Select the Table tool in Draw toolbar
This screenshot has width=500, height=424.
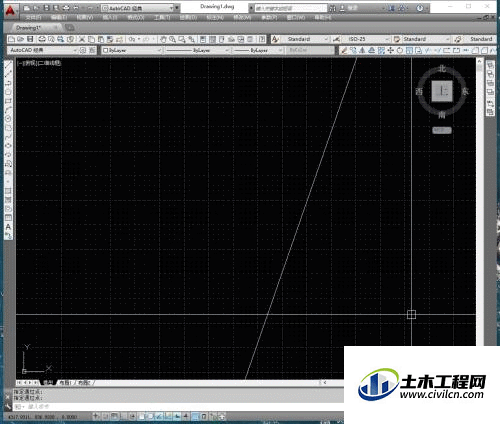pyautogui.click(x=8, y=218)
